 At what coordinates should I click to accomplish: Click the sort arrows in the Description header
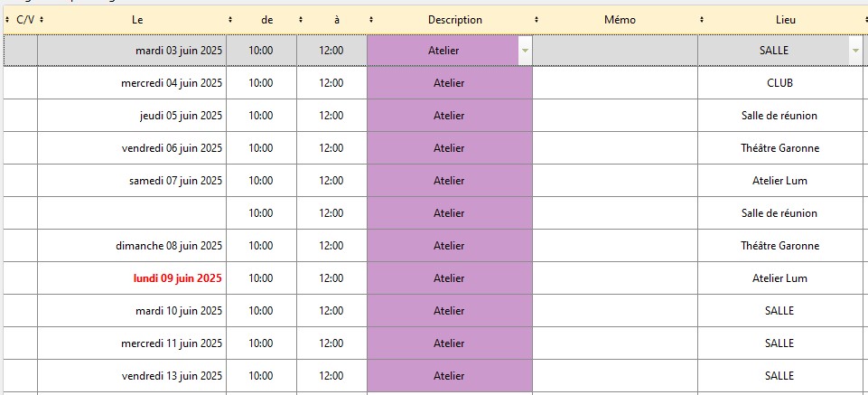[537, 19]
